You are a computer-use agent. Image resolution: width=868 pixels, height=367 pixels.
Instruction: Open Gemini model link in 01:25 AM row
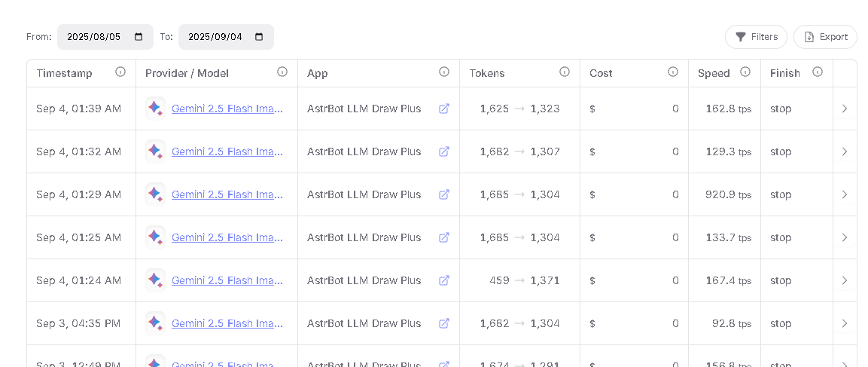[x=227, y=237]
